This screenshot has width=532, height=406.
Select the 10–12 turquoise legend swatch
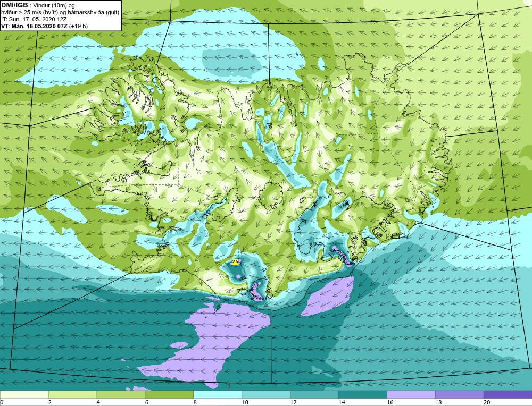(266, 395)
